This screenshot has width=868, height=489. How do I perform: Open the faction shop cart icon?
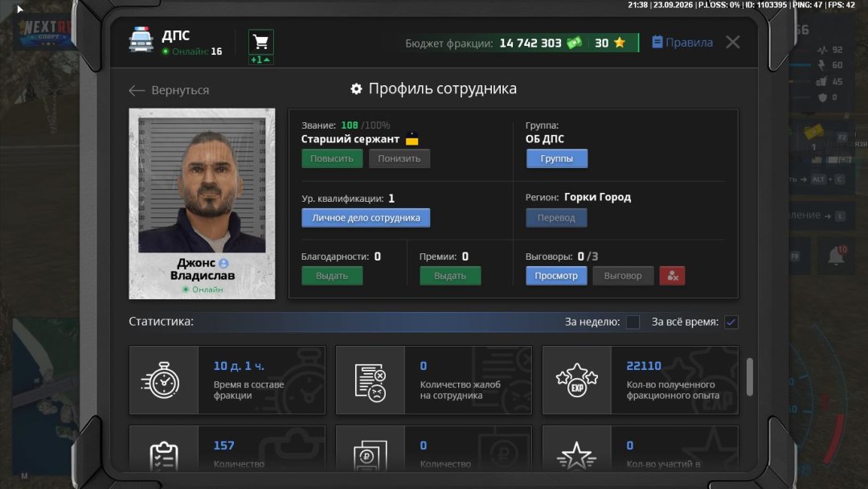[260, 42]
